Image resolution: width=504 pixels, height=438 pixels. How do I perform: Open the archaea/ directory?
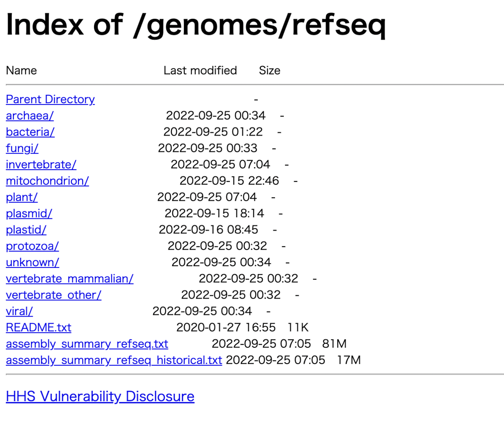tap(30, 116)
